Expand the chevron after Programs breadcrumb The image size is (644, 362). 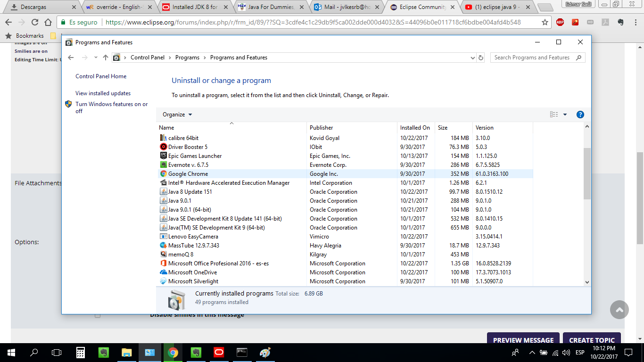click(x=205, y=58)
